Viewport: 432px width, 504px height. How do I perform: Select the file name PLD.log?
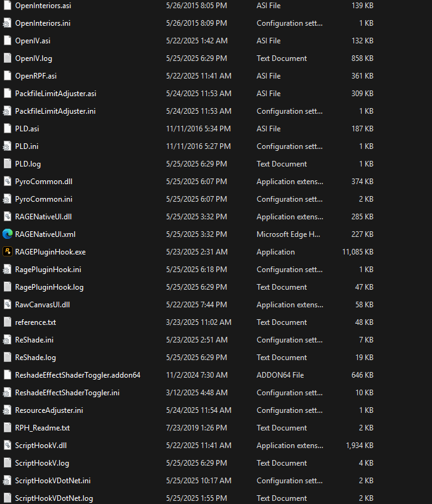(x=28, y=164)
